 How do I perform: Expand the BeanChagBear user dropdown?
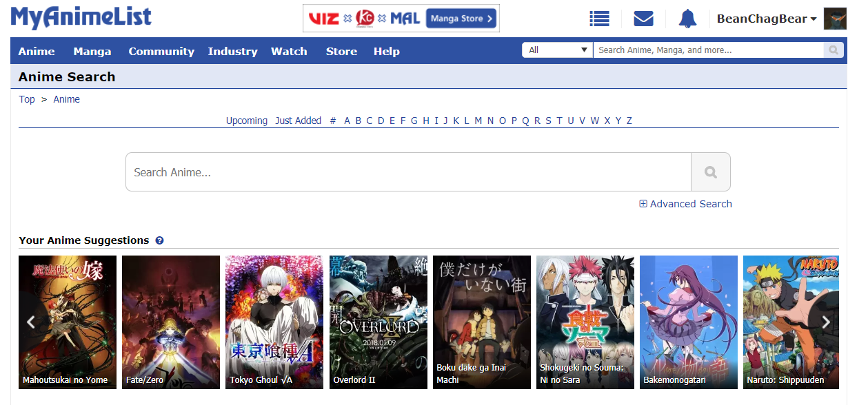coord(766,19)
